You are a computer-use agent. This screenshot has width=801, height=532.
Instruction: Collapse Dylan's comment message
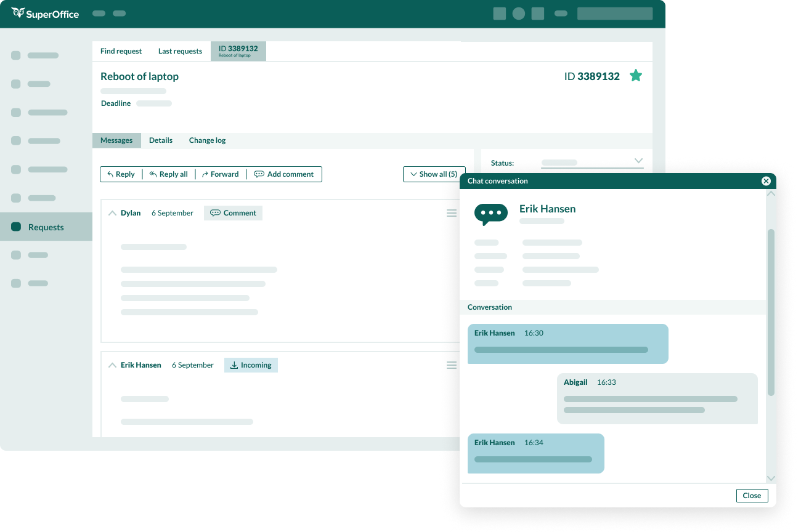(x=112, y=213)
